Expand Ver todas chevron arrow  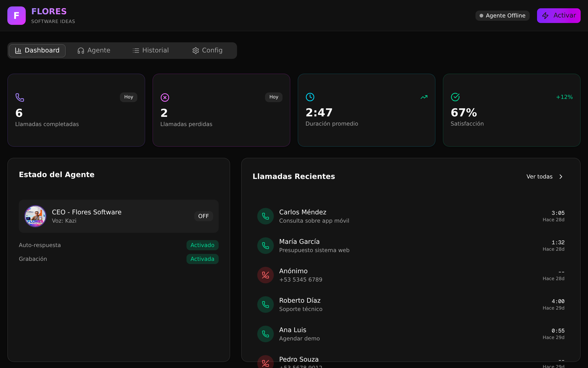[x=561, y=177]
